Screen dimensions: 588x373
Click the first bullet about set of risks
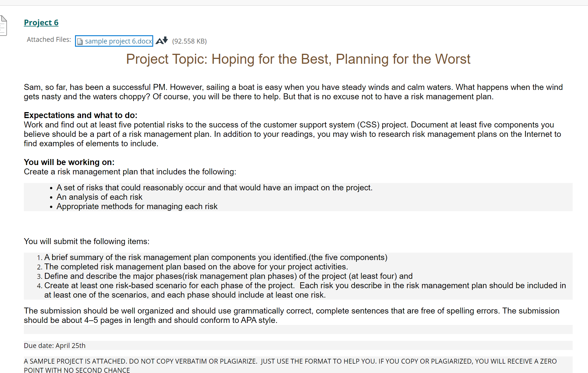(215, 187)
